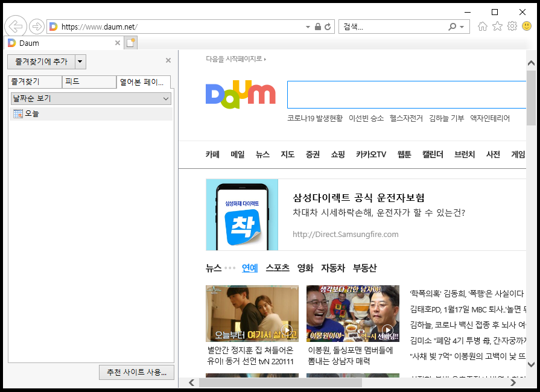Viewport: 540px width, 392px height.
Task: Open the 캘린더 menu link
Action: [433, 154]
